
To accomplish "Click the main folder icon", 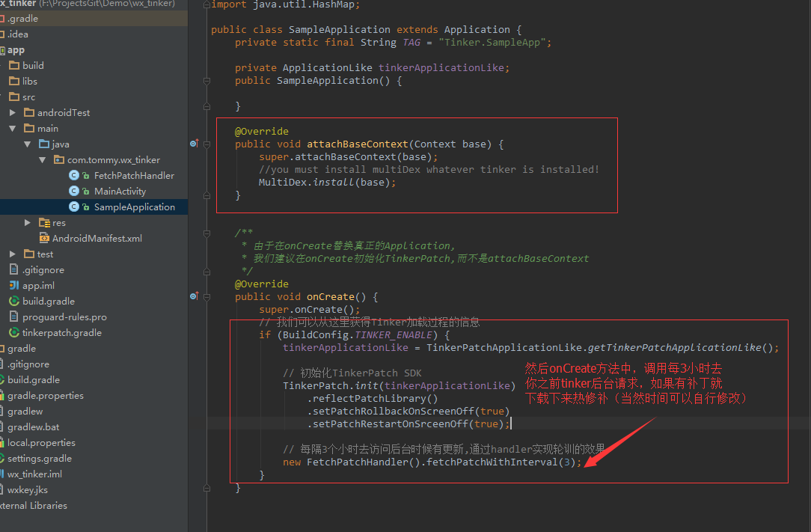I will [x=29, y=129].
